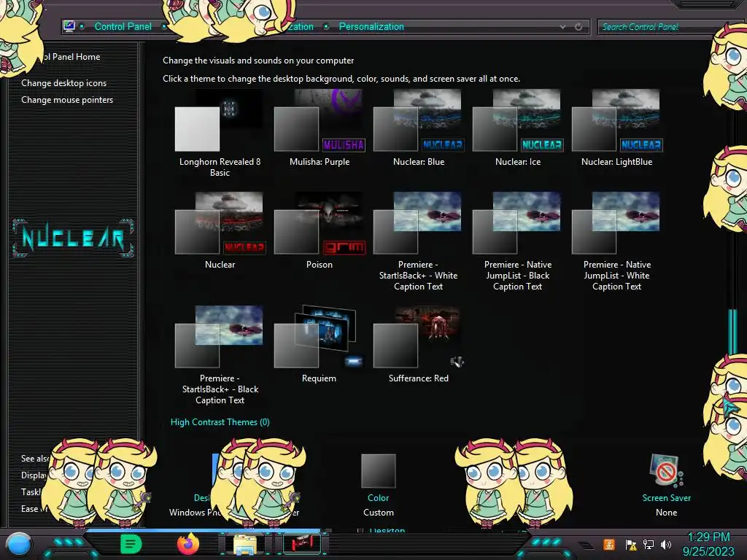Image resolution: width=747 pixels, height=560 pixels.
Task: Expand the address bar history dropdown
Action: click(x=562, y=27)
